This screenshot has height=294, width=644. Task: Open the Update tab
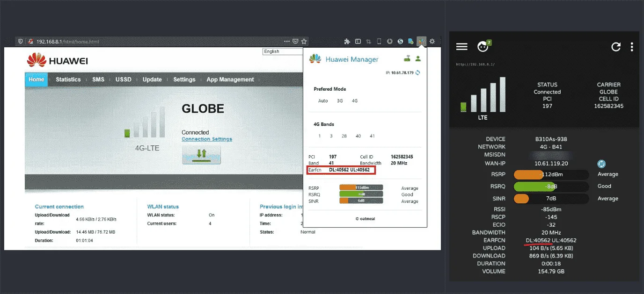pos(152,79)
